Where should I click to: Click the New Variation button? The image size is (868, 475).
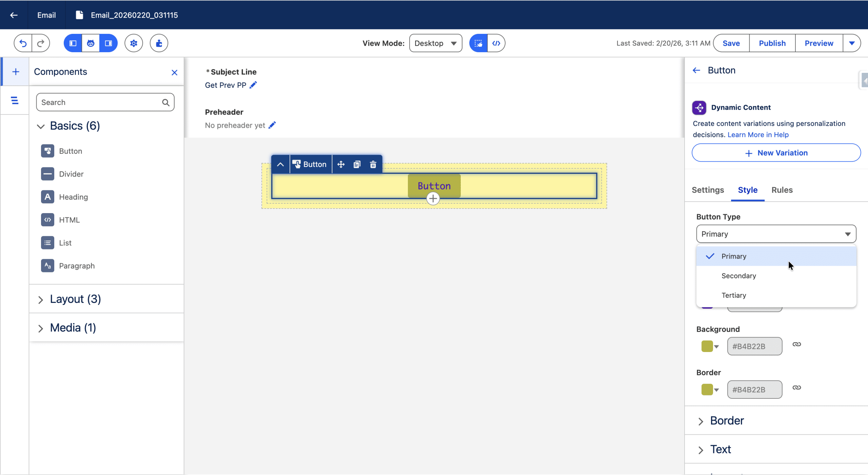point(776,153)
